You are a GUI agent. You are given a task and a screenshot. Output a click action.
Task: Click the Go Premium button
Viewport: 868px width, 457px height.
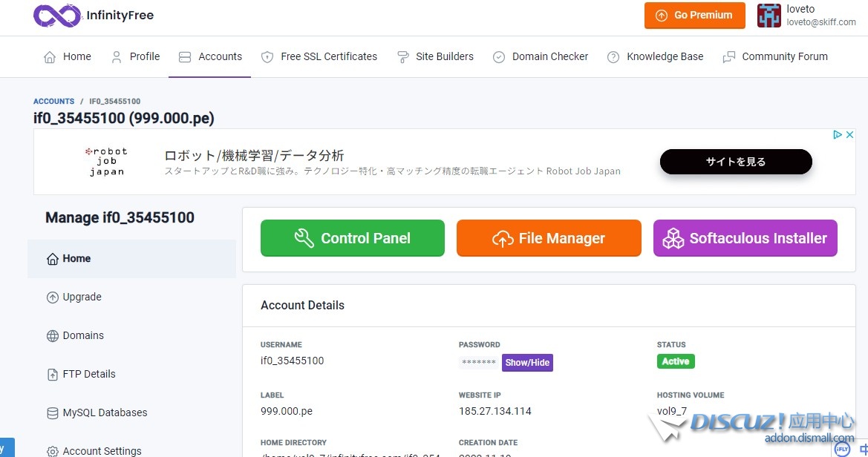pyautogui.click(x=695, y=16)
